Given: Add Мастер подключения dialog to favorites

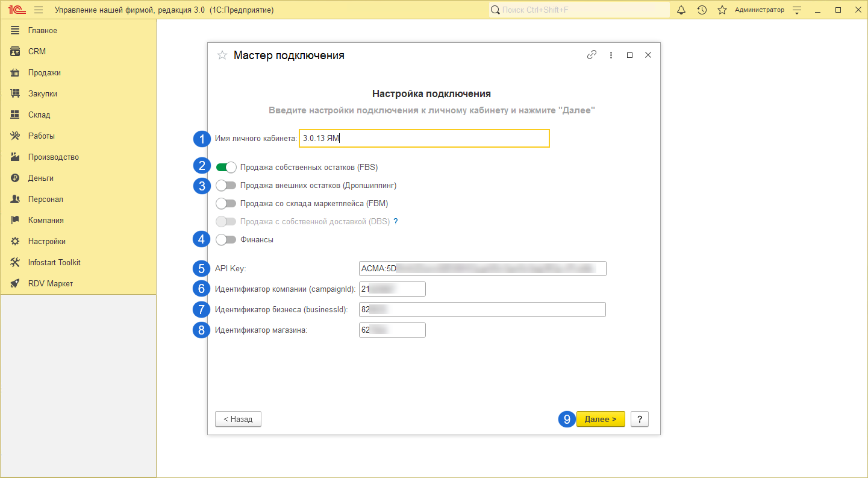Looking at the screenshot, I should point(222,55).
